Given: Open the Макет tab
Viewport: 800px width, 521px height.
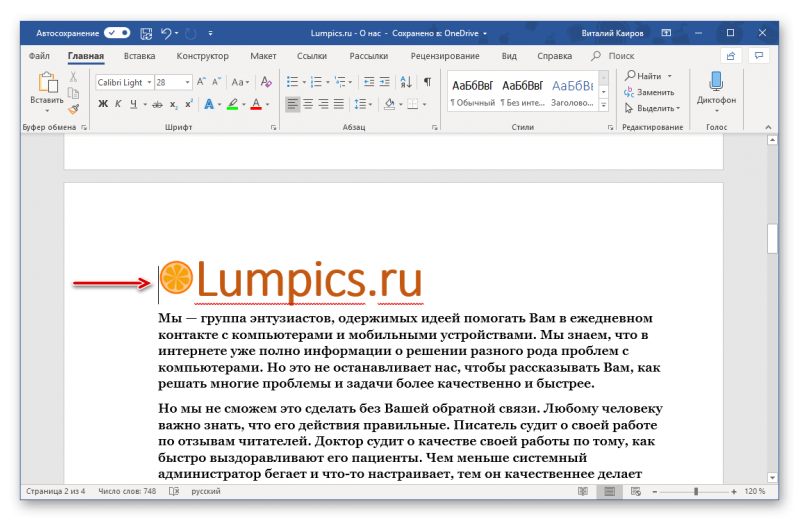Looking at the screenshot, I should coord(263,56).
